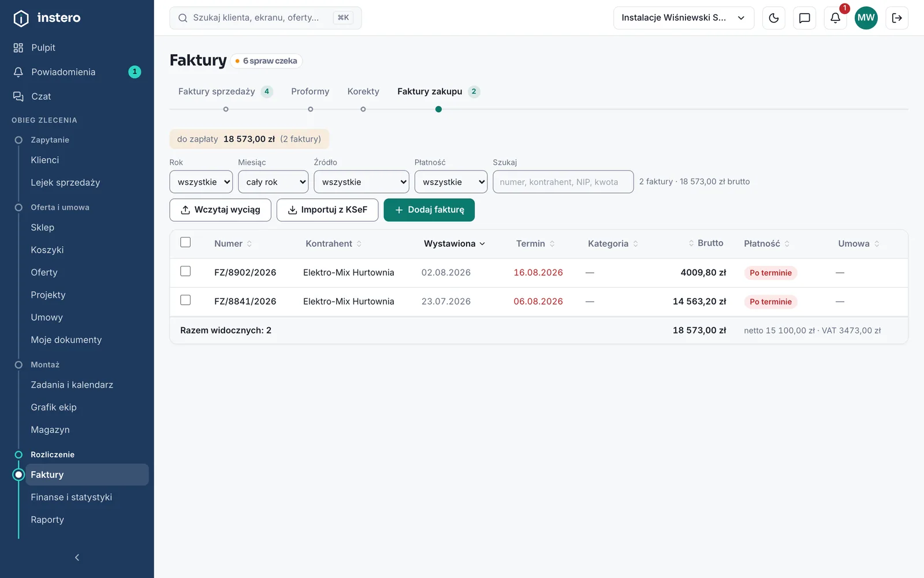Collapse sidebar with left chevron
The image size is (924, 578).
point(77,557)
